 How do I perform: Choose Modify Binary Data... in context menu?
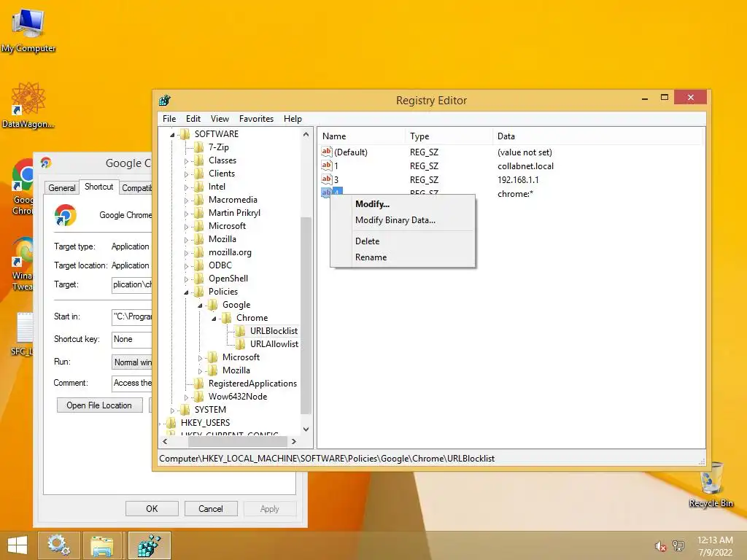[403, 220]
